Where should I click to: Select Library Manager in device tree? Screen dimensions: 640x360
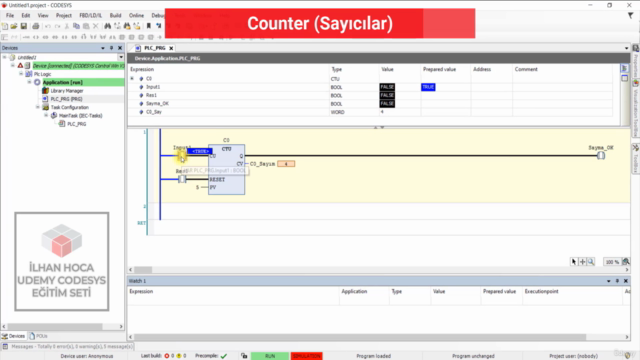pos(67,91)
